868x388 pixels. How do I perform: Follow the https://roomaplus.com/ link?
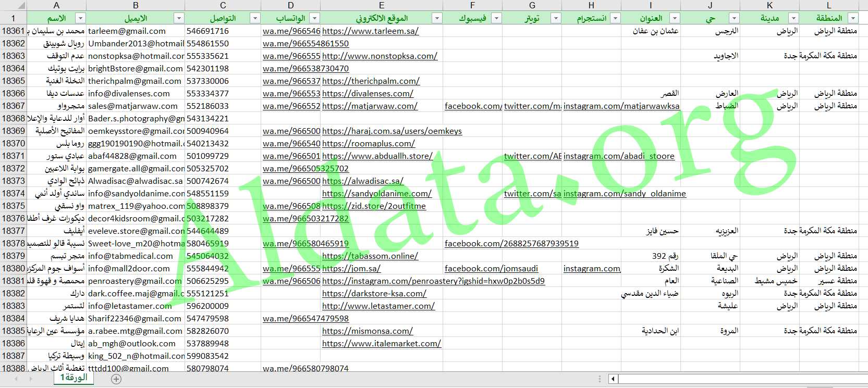369,144
